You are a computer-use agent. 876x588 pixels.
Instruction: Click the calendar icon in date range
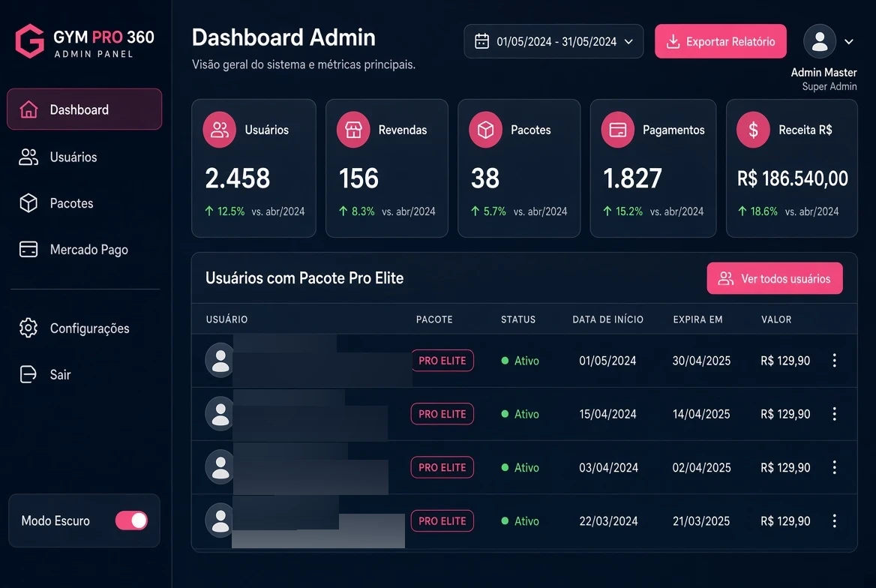[x=481, y=41]
